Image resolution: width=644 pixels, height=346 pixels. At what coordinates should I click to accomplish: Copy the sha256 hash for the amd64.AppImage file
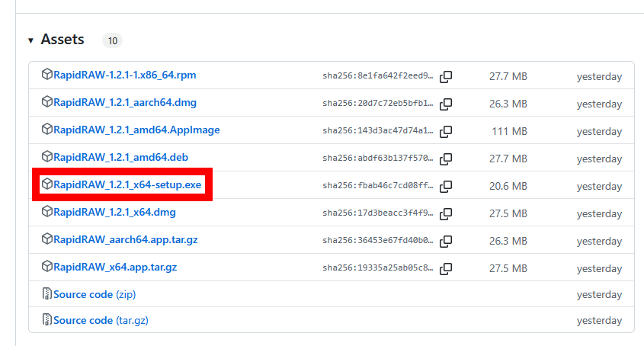(446, 132)
